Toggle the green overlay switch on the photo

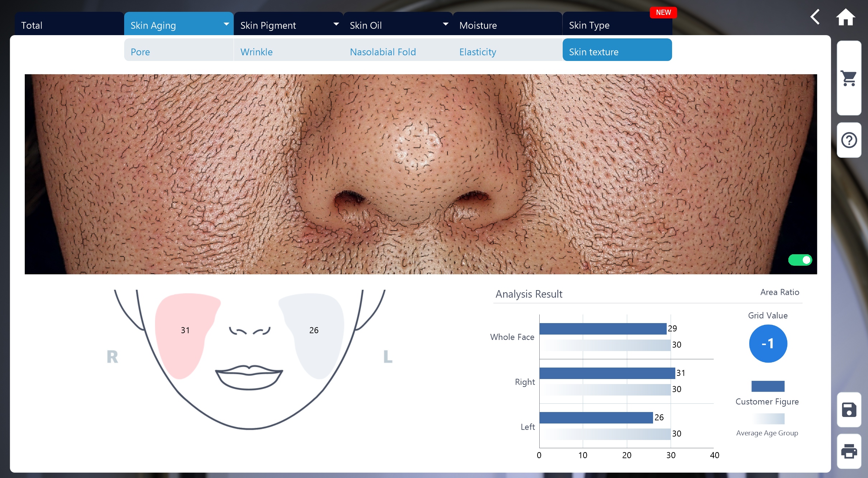[x=800, y=260]
